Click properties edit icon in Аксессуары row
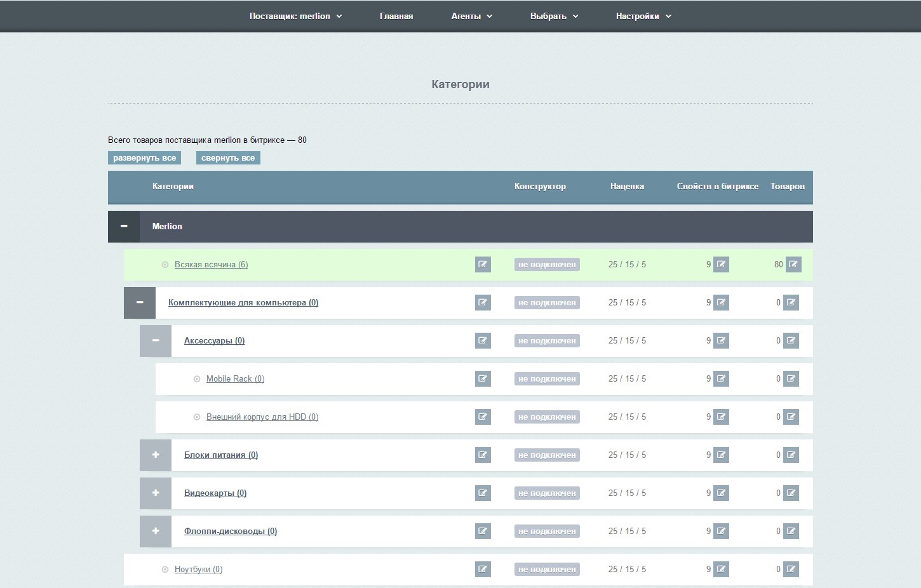Image resolution: width=921 pixels, height=588 pixels. click(x=721, y=340)
